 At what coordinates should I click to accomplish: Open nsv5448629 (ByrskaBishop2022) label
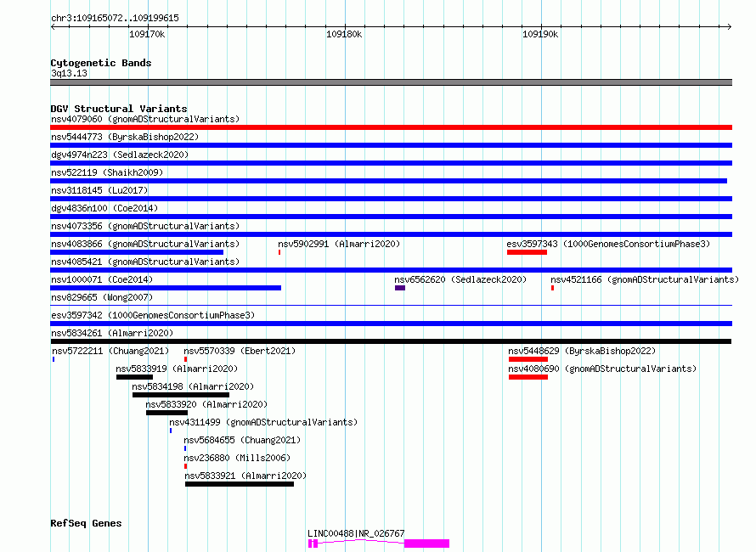(x=582, y=351)
